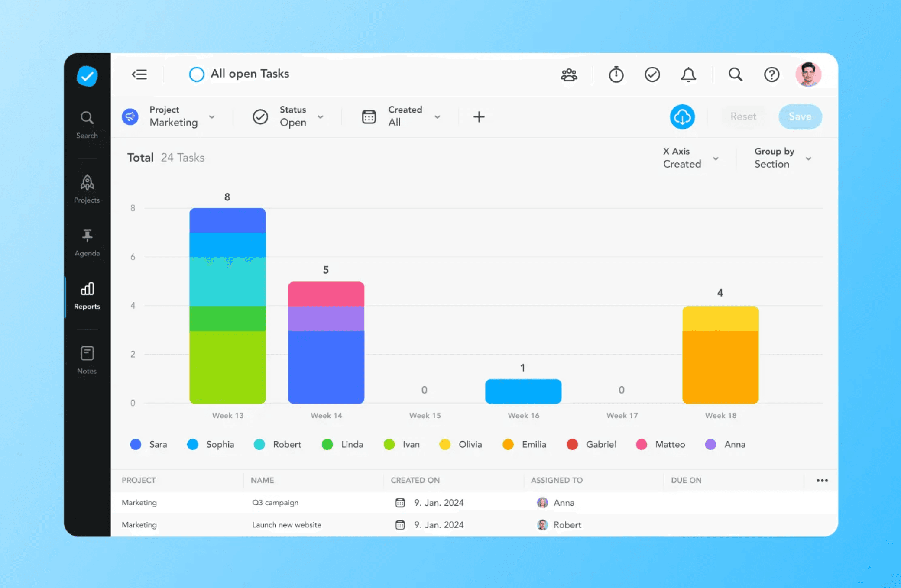Image resolution: width=901 pixels, height=588 pixels.
Task: Click the blue checkmark app logo
Action: pos(87,76)
